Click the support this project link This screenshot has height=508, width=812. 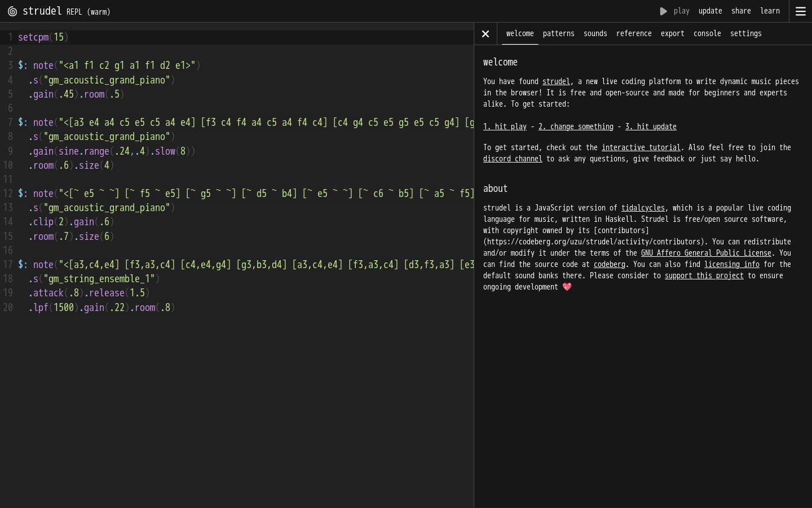704,275
